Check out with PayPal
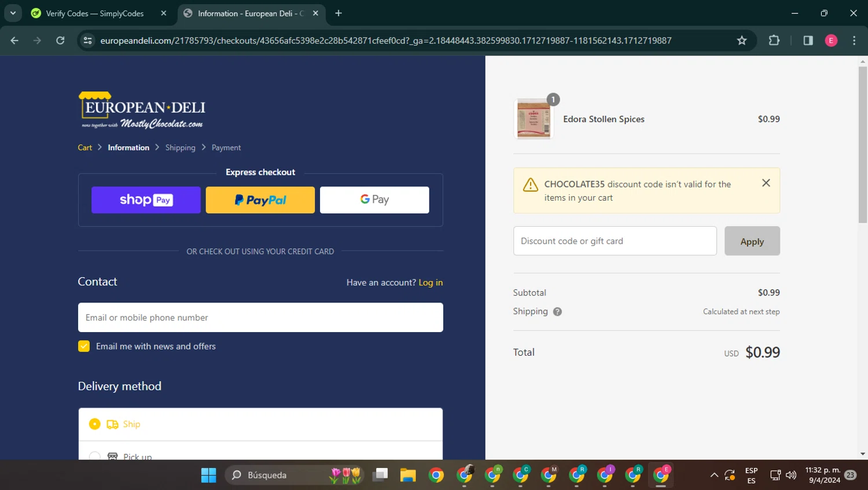 tap(260, 200)
